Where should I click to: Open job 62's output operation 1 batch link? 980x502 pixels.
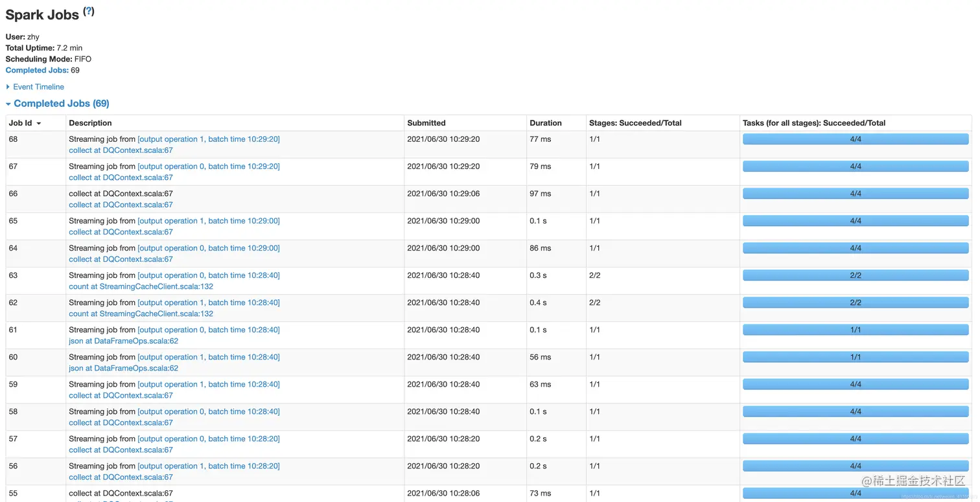(209, 302)
